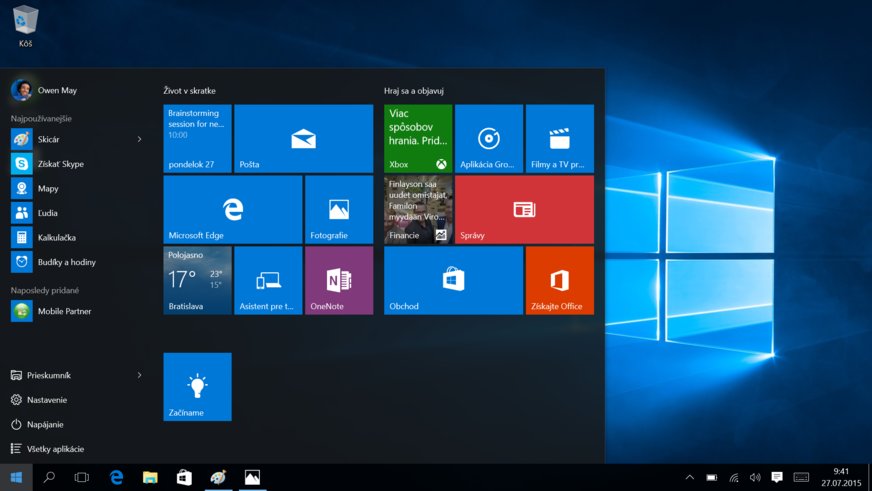Click the Task View taskbar icon
This screenshot has height=491, width=872.
[x=82, y=478]
